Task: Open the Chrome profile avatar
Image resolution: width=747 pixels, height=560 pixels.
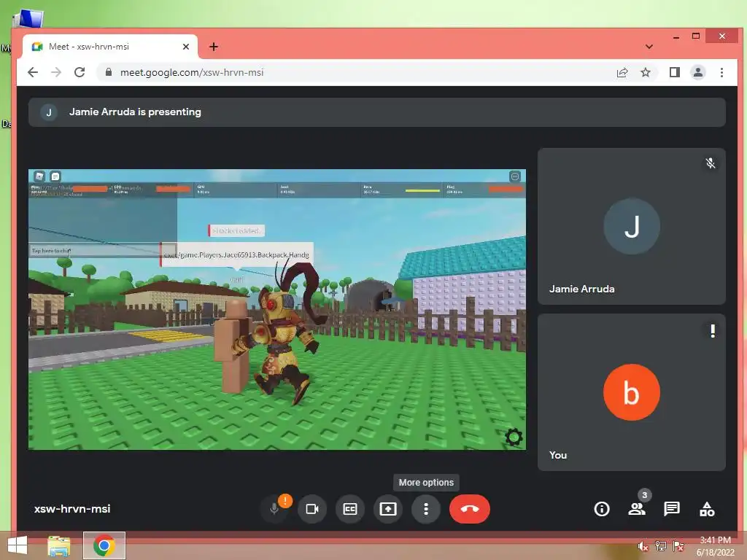Action: point(698,72)
